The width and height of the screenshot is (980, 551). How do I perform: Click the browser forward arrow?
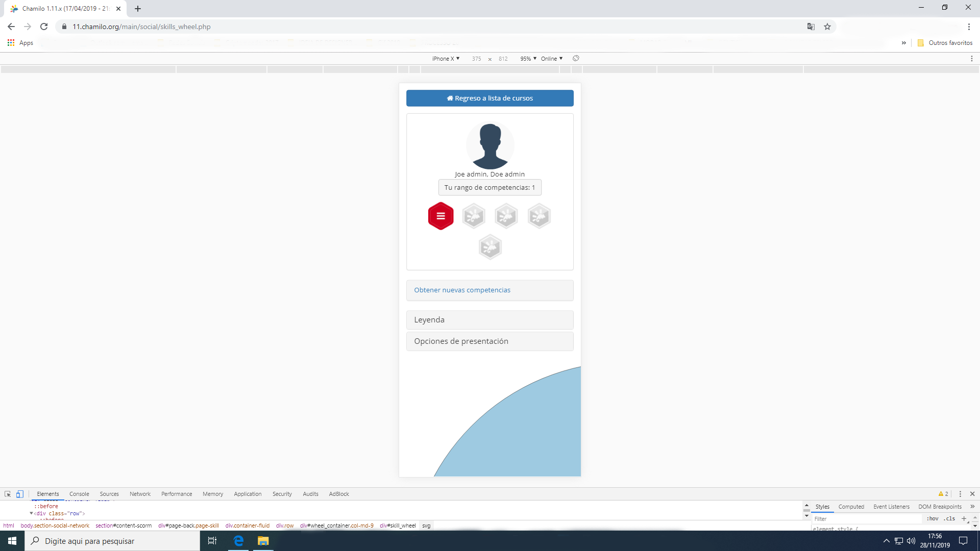pyautogui.click(x=28, y=27)
